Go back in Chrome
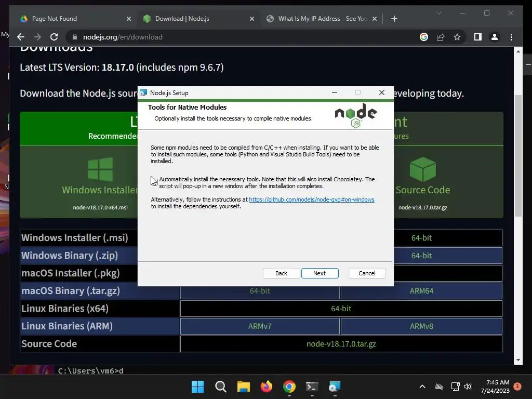This screenshot has height=399, width=532. [x=21, y=37]
